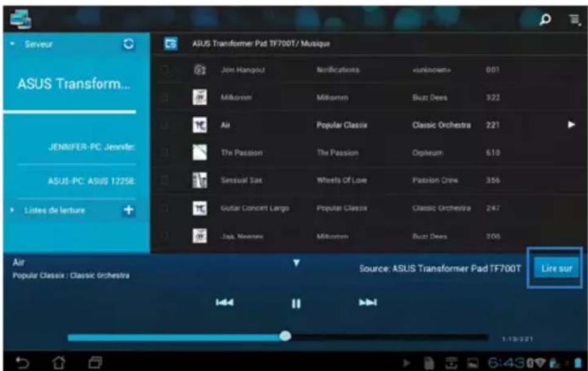Collapse the player panel with down arrow
This screenshot has height=371, width=588.
click(296, 263)
